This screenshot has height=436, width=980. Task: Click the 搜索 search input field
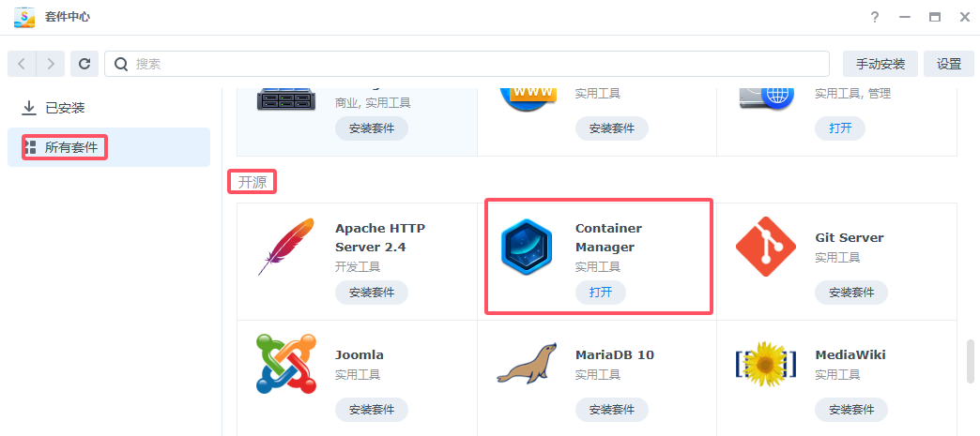click(467, 64)
